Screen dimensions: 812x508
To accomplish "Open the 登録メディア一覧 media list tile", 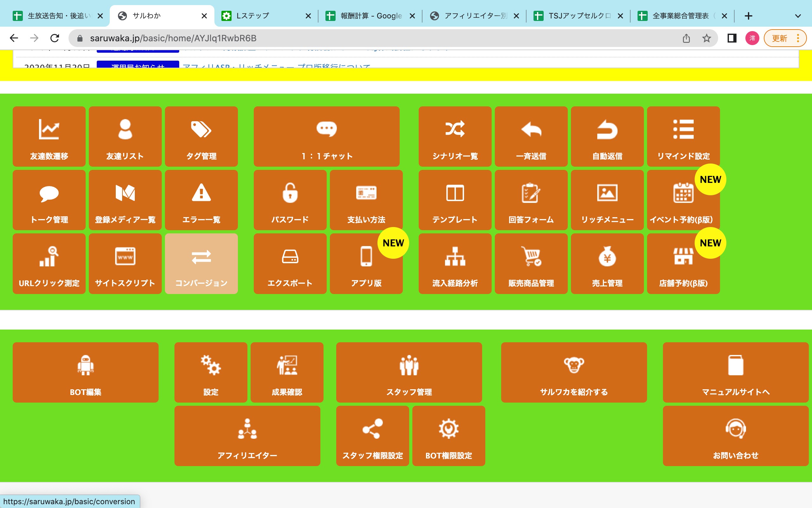I will tap(125, 200).
